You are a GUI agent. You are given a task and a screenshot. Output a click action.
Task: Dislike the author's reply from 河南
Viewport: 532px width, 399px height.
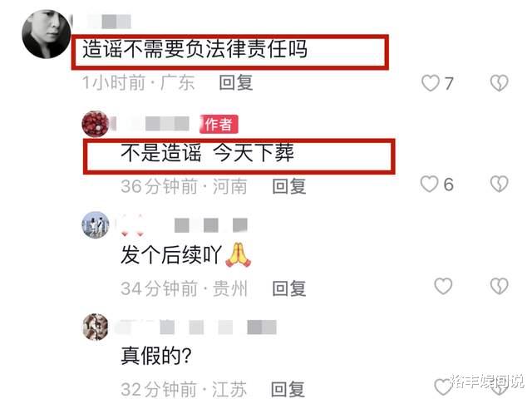[x=499, y=185]
